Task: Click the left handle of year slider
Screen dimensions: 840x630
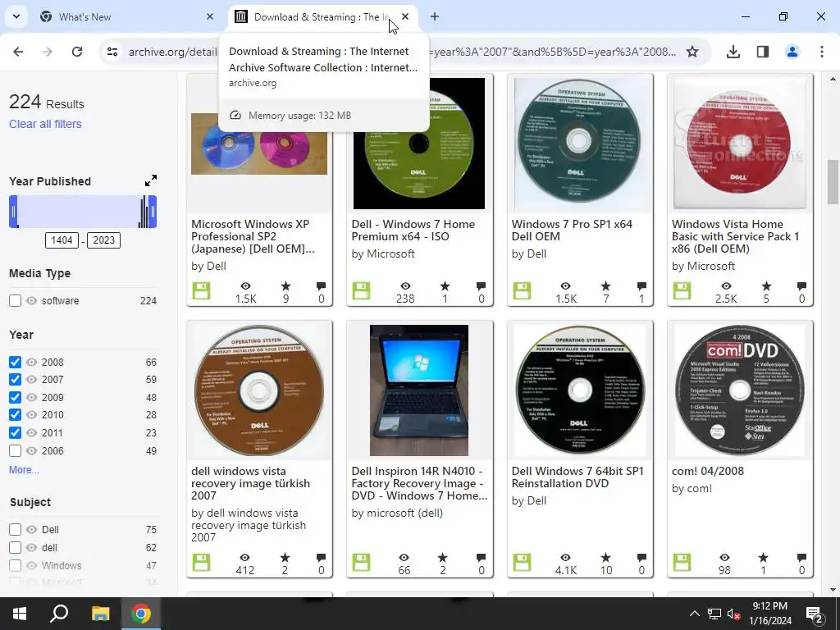Action: coord(13,212)
